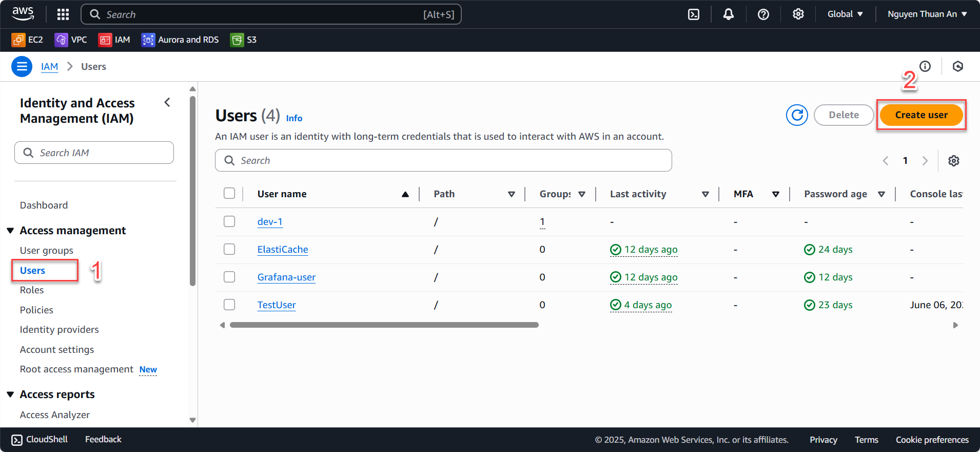Viewport: 980px width, 452px height.
Task: Go to previous page of users table
Action: pos(886,161)
